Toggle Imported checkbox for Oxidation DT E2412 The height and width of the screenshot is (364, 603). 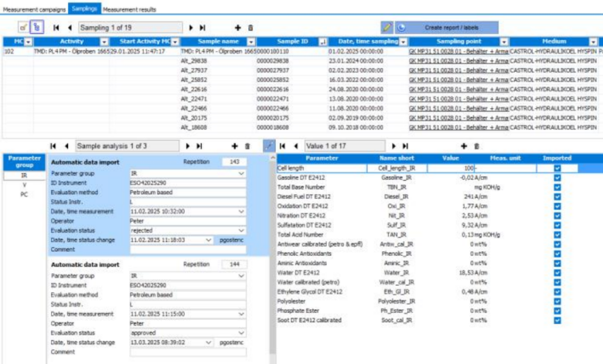click(557, 206)
